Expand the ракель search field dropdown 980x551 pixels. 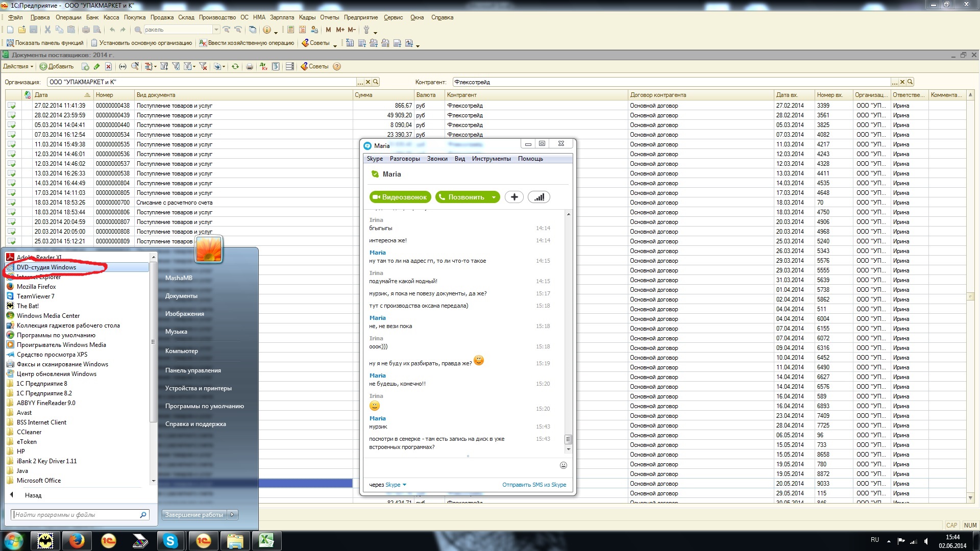216,30
